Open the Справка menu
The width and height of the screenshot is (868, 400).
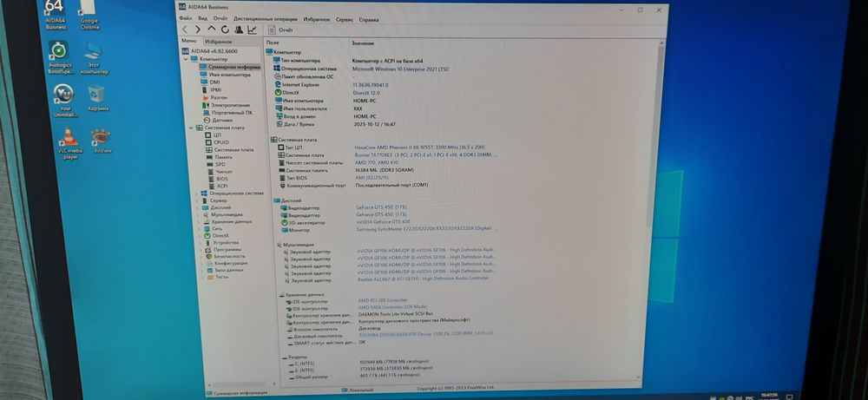369,19
